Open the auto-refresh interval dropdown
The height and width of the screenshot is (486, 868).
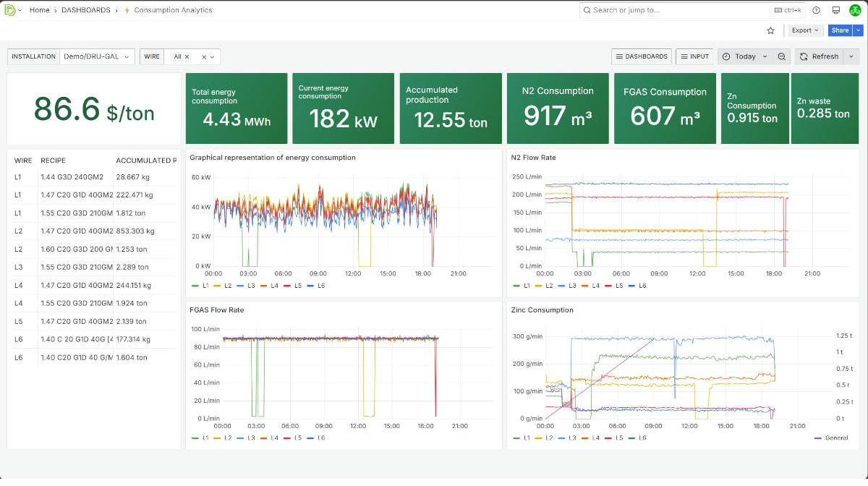[x=851, y=56]
